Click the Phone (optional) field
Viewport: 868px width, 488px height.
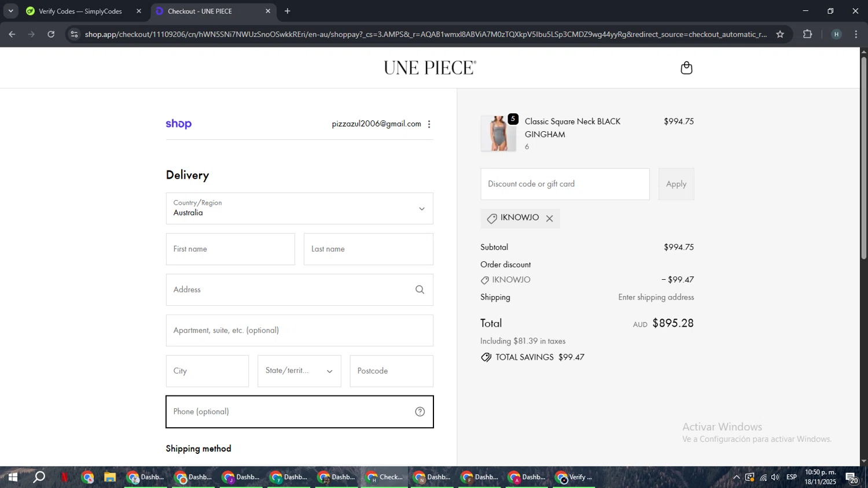coord(300,412)
